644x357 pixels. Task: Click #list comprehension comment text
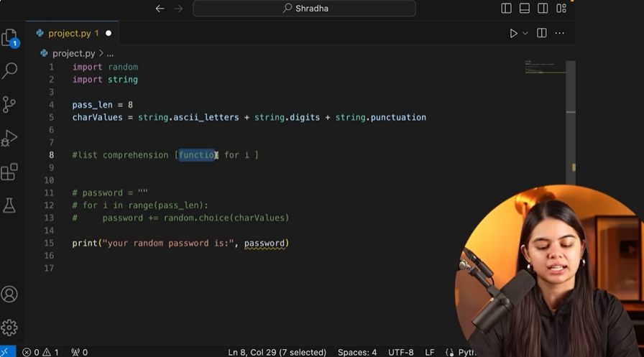(x=120, y=155)
